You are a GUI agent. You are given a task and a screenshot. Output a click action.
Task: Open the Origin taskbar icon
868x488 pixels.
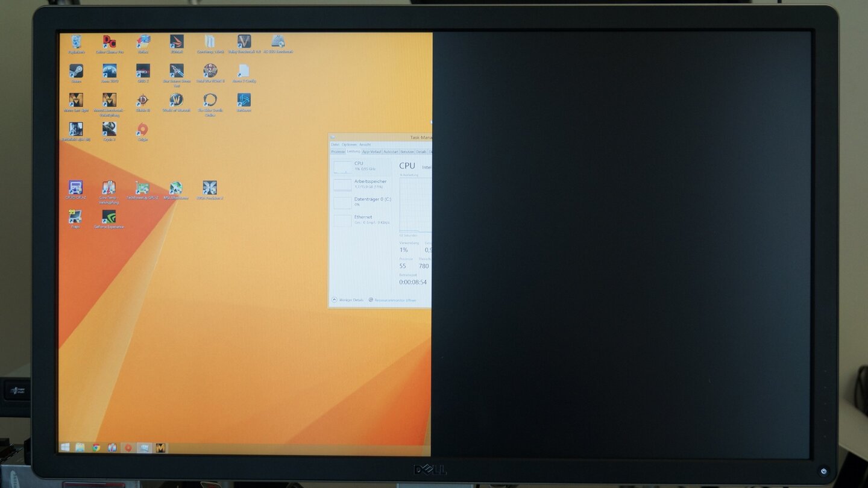(x=128, y=448)
